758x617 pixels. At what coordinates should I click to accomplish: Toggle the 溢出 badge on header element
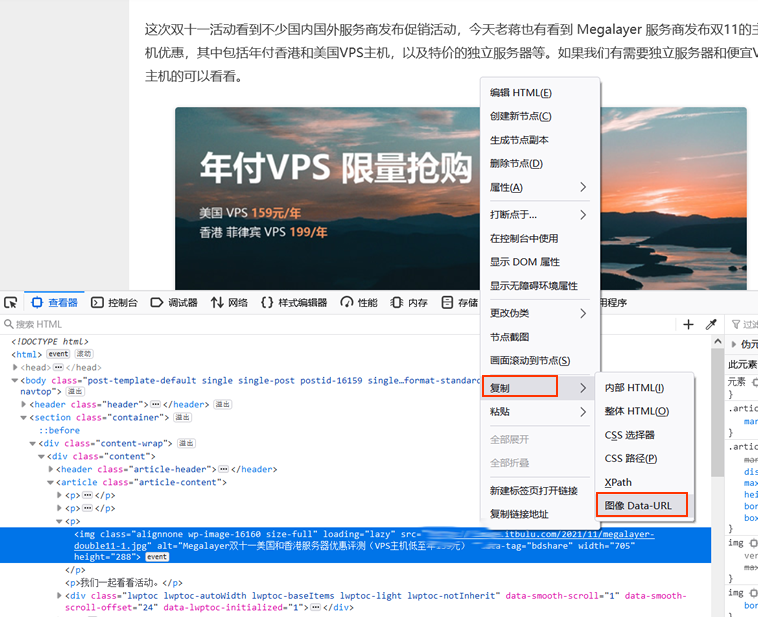[222, 404]
